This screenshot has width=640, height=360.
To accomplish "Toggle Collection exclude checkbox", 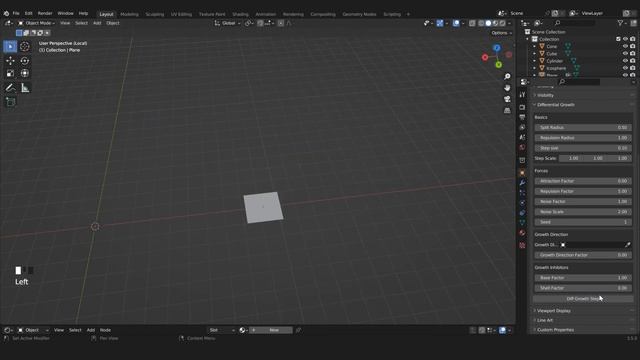I will point(618,39).
